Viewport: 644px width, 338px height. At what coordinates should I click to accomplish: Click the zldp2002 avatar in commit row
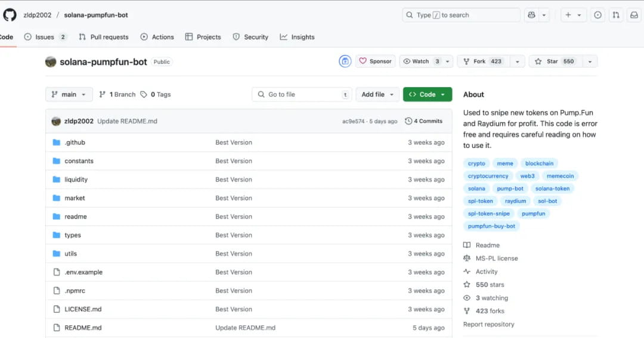point(56,121)
